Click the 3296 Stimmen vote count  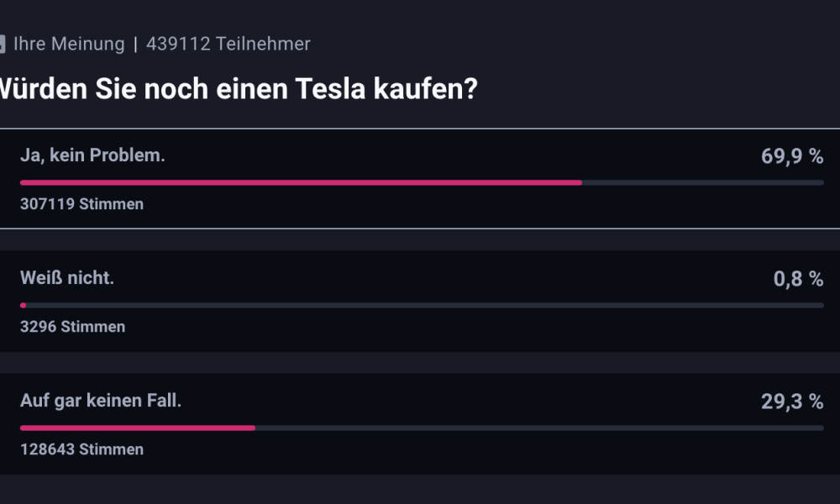73,327
